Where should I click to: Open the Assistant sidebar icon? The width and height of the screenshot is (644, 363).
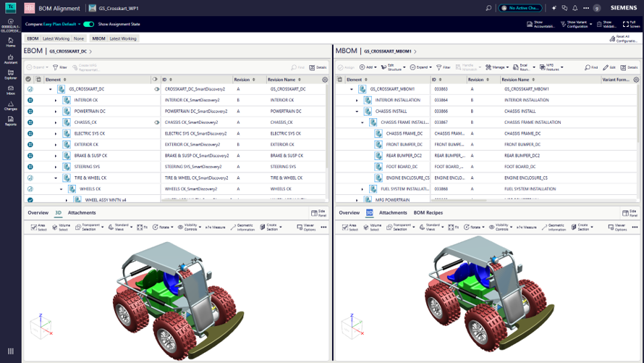(x=11, y=59)
